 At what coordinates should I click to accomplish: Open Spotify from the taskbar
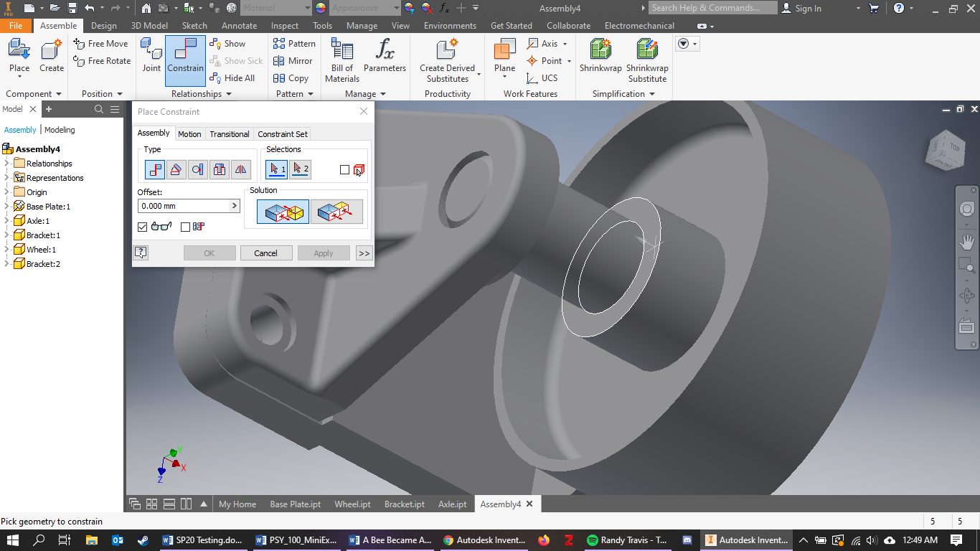click(x=627, y=540)
